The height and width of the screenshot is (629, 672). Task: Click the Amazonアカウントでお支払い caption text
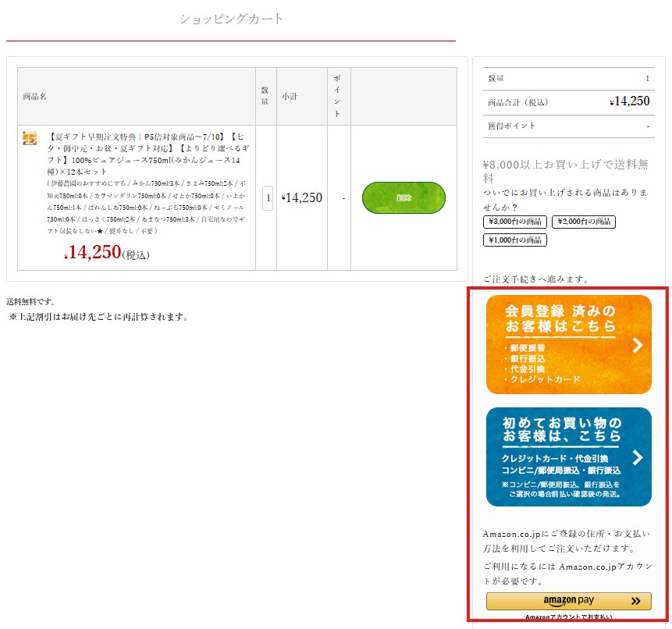click(x=568, y=618)
